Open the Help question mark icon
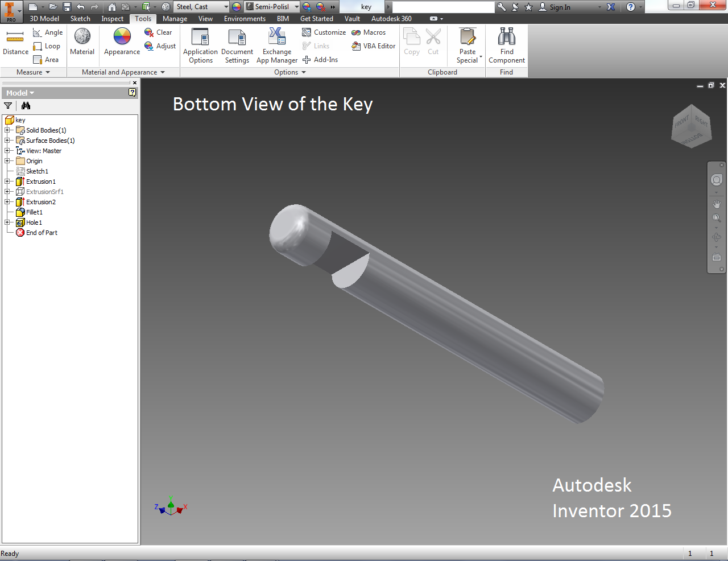The image size is (728, 561). 630,7
